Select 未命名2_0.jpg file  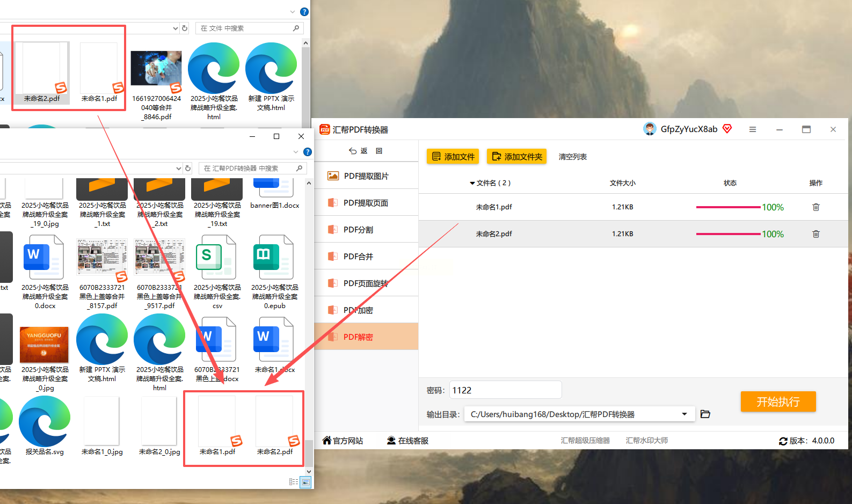(159, 426)
